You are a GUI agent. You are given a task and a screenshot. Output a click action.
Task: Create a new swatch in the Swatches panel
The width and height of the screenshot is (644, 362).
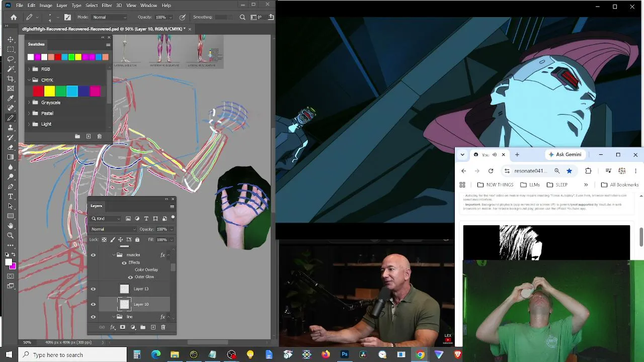[x=89, y=136]
